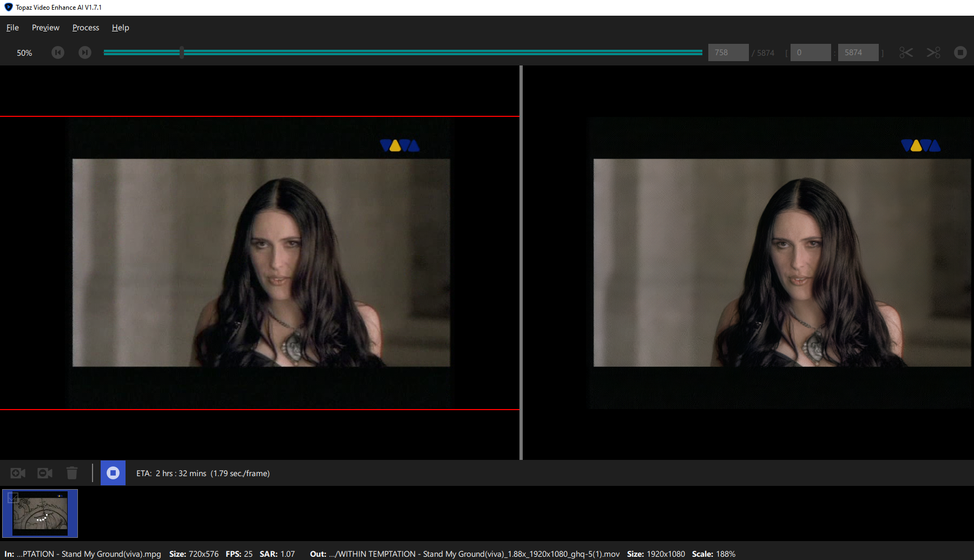Click the Topaz shield icon in title bar
This screenshot has width=974, height=560.
coord(8,7)
